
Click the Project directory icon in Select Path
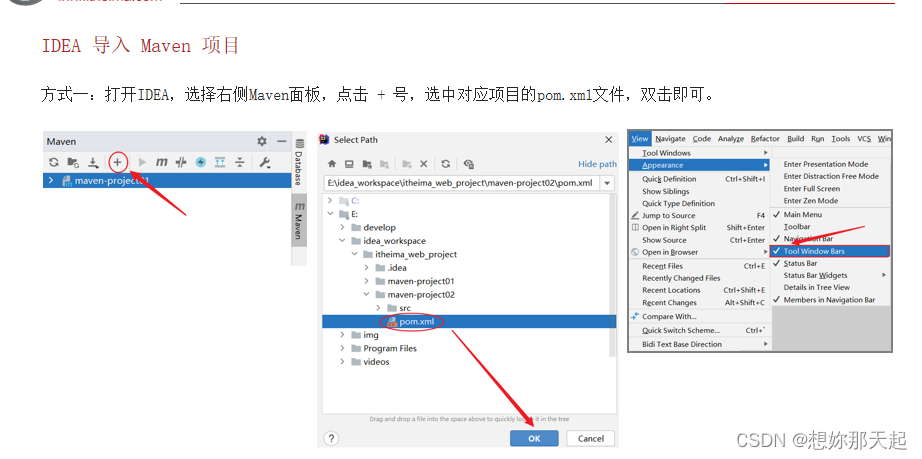click(x=367, y=164)
